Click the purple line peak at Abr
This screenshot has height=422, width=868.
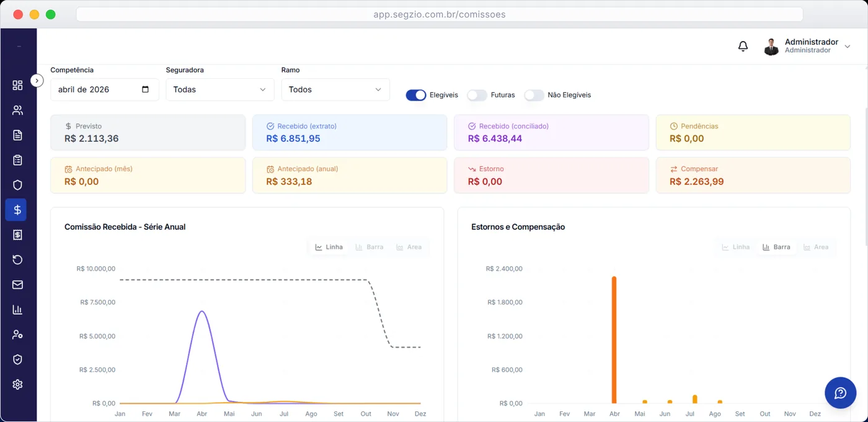tap(201, 312)
